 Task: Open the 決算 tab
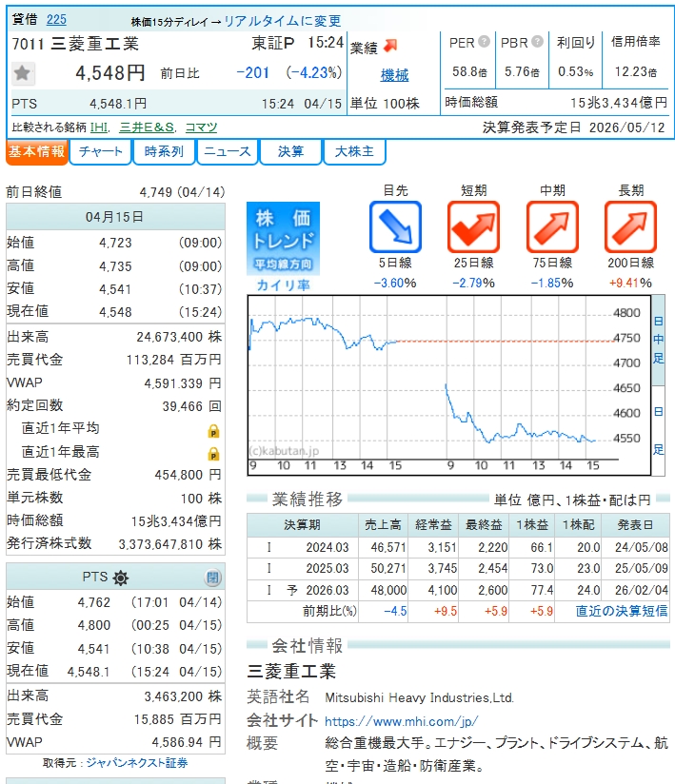point(290,152)
